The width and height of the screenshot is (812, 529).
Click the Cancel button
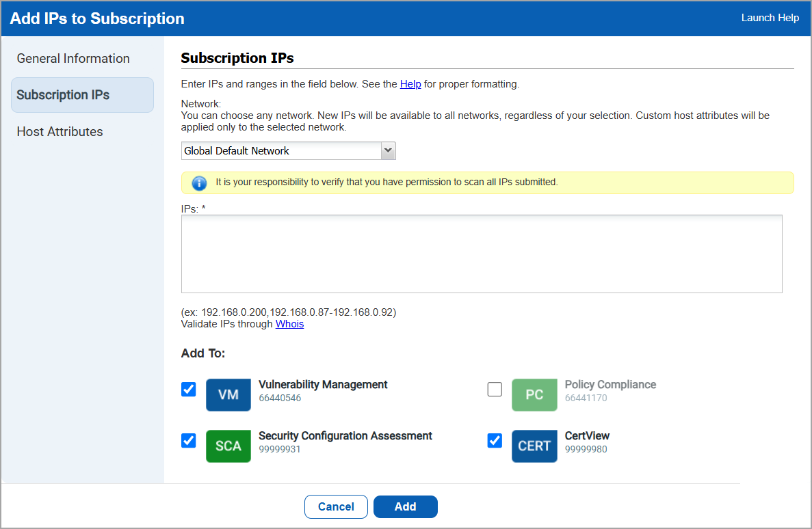click(336, 506)
